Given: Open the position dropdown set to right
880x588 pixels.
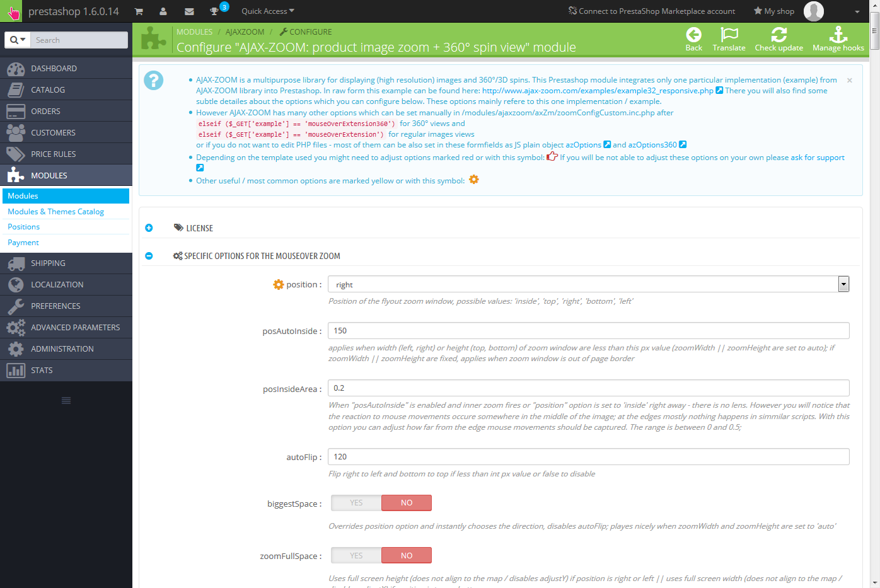Looking at the screenshot, I should pos(588,284).
